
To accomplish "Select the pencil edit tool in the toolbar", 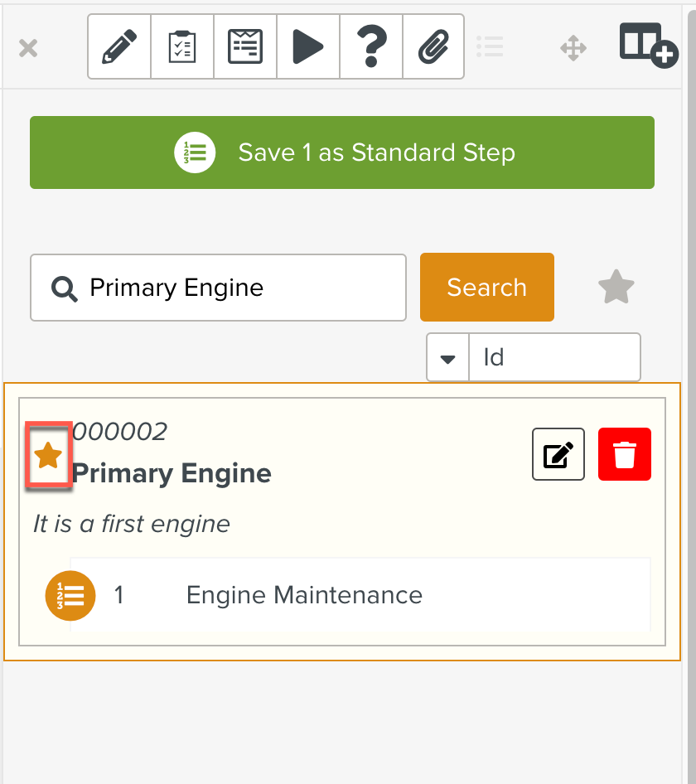I will point(118,46).
